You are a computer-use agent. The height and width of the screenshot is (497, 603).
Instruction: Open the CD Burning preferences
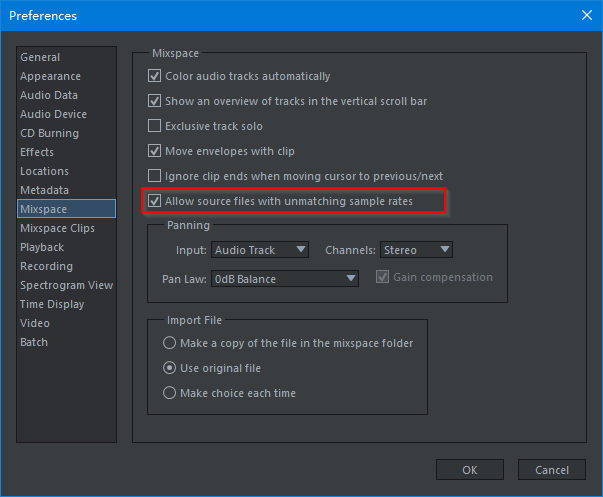pos(49,133)
